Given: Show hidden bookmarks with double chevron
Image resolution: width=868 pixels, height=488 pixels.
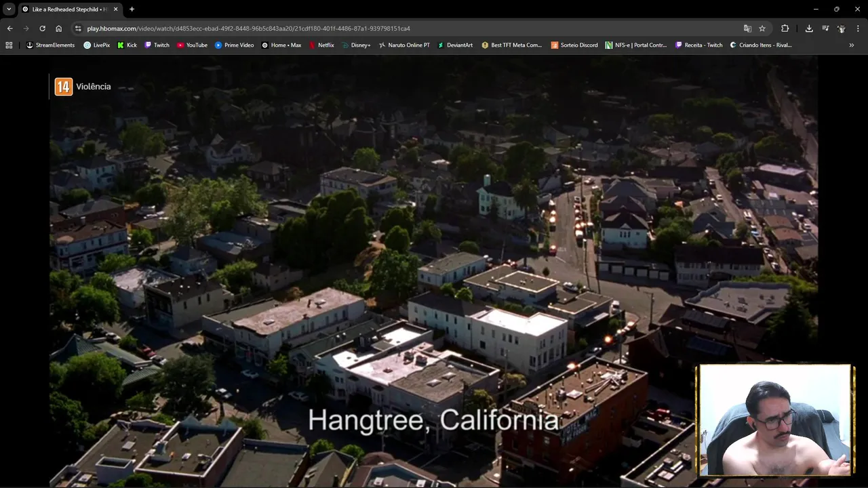Looking at the screenshot, I should click(x=851, y=45).
